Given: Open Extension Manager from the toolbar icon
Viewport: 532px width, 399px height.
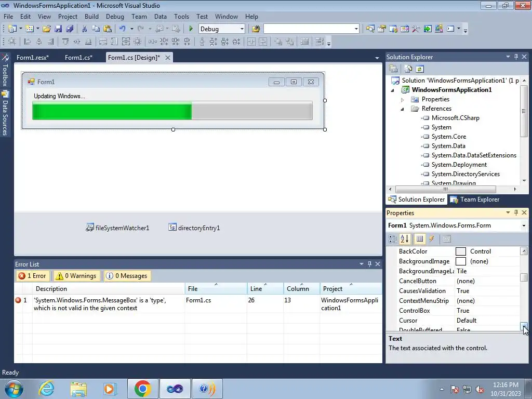Looking at the screenshot, I should [438, 29].
